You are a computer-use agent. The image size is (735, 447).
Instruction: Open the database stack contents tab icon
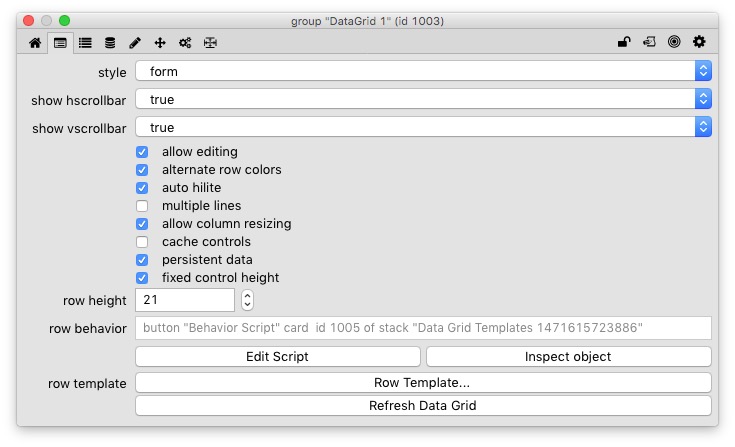(x=110, y=43)
